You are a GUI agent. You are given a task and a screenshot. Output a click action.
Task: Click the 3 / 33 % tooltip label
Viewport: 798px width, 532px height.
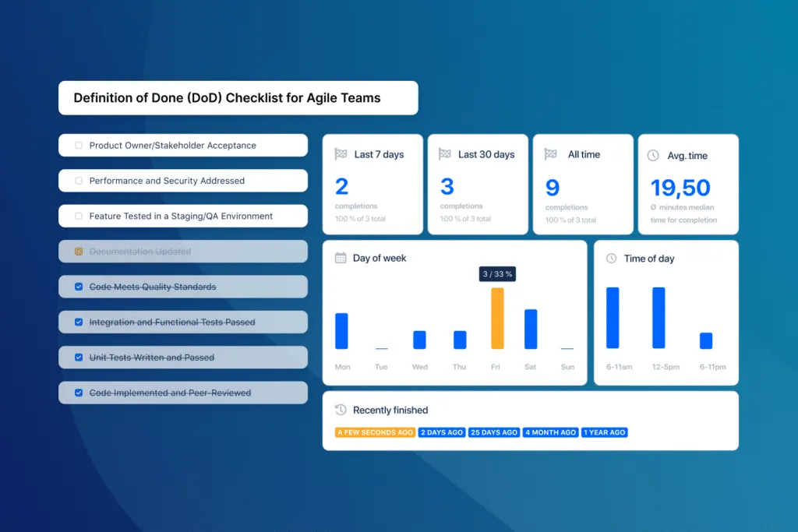[x=497, y=274]
